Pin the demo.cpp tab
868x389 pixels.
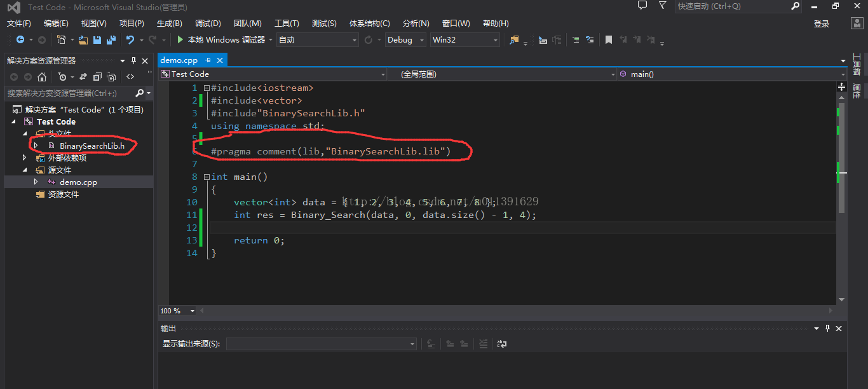208,60
